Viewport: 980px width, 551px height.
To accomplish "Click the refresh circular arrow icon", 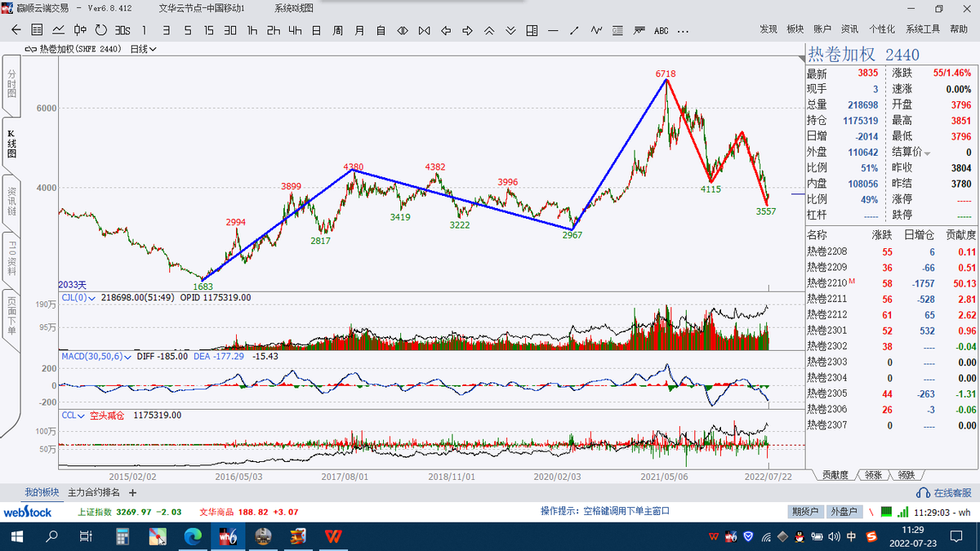I will point(101,29).
